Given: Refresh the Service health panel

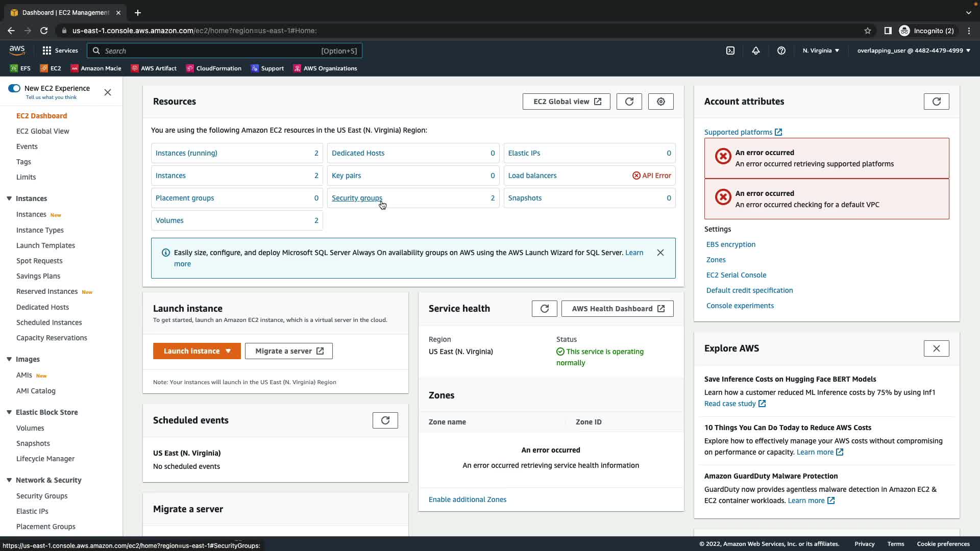Looking at the screenshot, I should 544,309.
